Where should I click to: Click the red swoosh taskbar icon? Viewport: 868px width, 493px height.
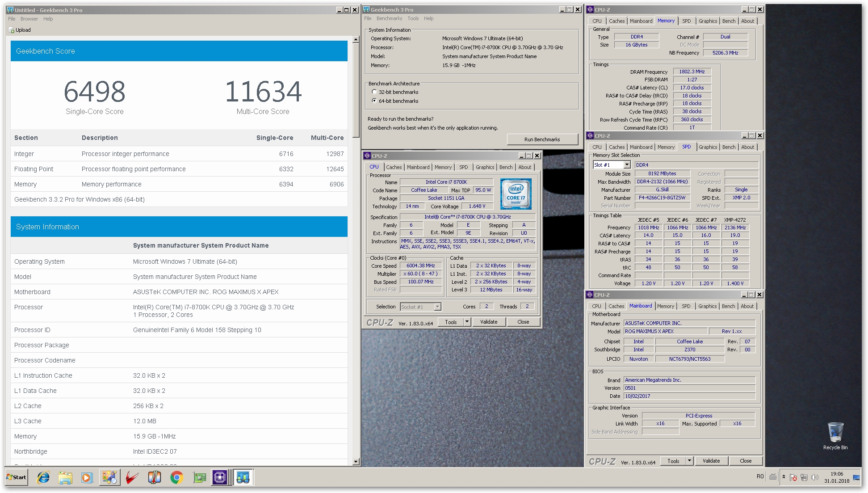click(x=131, y=477)
